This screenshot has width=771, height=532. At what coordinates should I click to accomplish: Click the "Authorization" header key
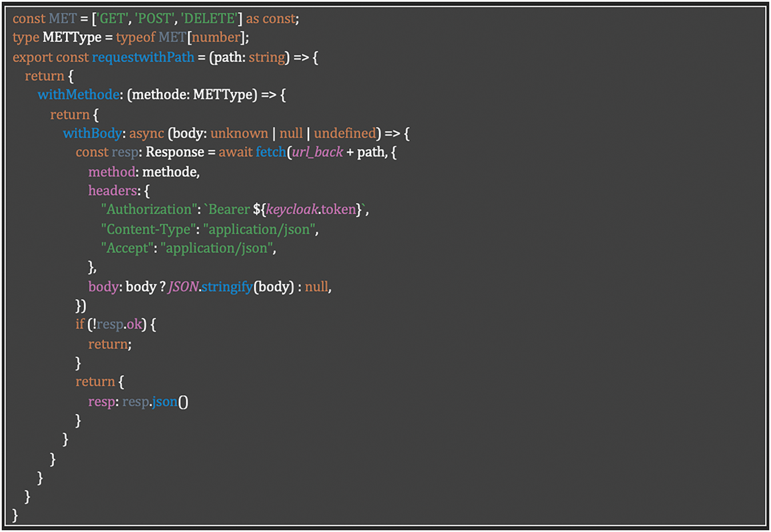coord(149,210)
